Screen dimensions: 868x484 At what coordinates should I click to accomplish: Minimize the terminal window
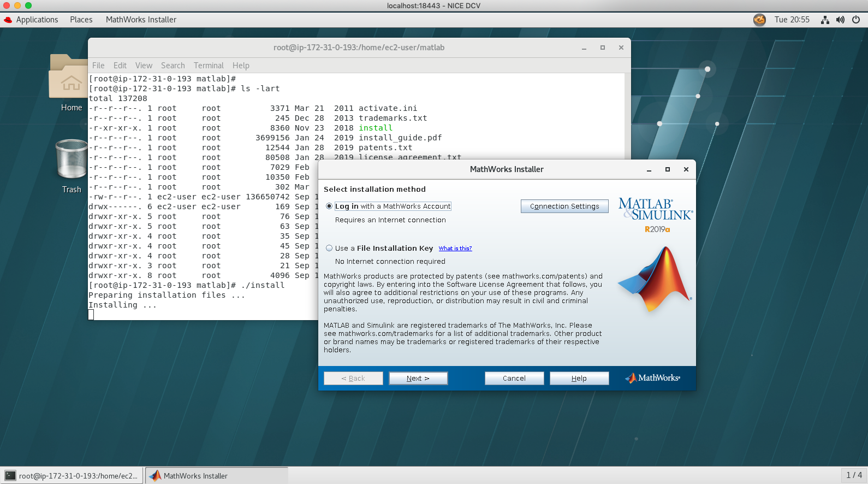(584, 48)
